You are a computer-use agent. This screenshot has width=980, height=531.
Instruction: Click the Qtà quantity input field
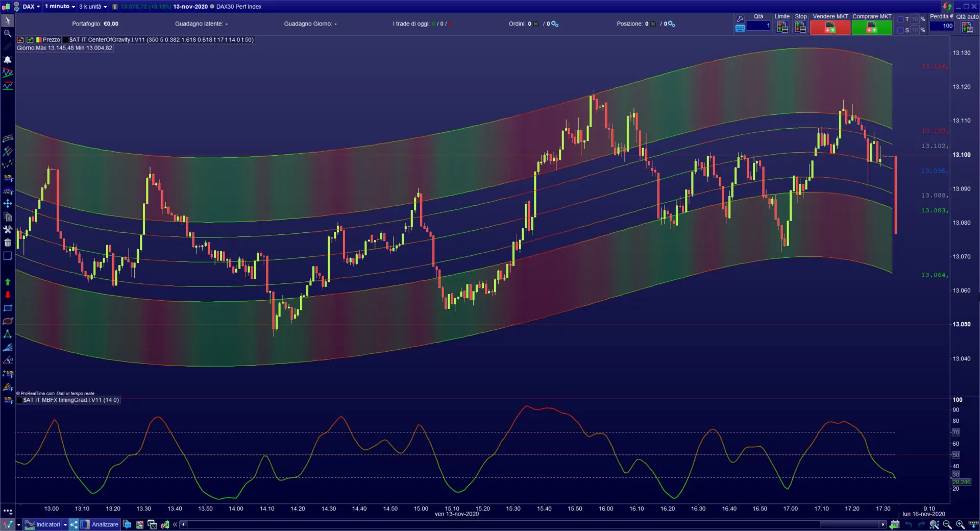click(758, 26)
